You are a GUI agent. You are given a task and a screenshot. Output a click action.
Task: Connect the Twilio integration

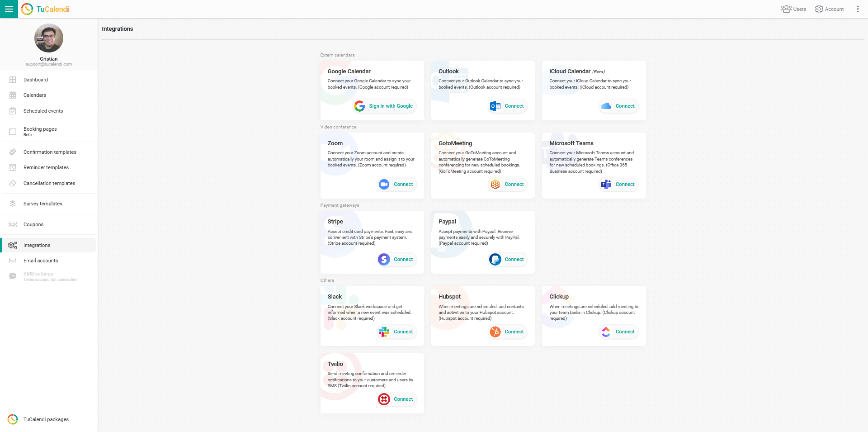396,399
